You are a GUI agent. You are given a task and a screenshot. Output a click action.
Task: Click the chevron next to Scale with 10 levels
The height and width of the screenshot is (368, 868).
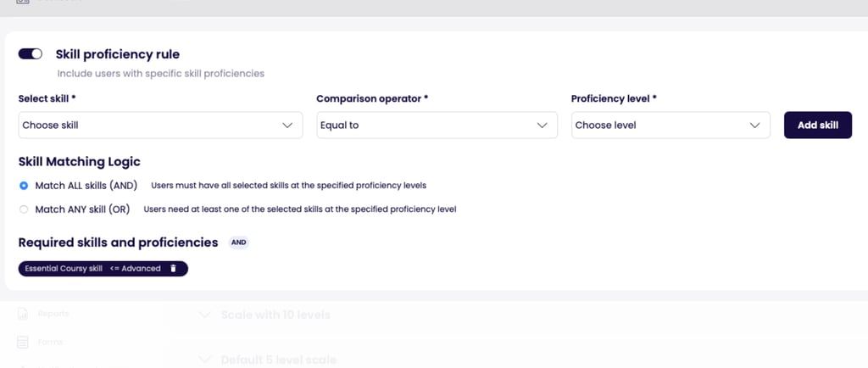[203, 315]
